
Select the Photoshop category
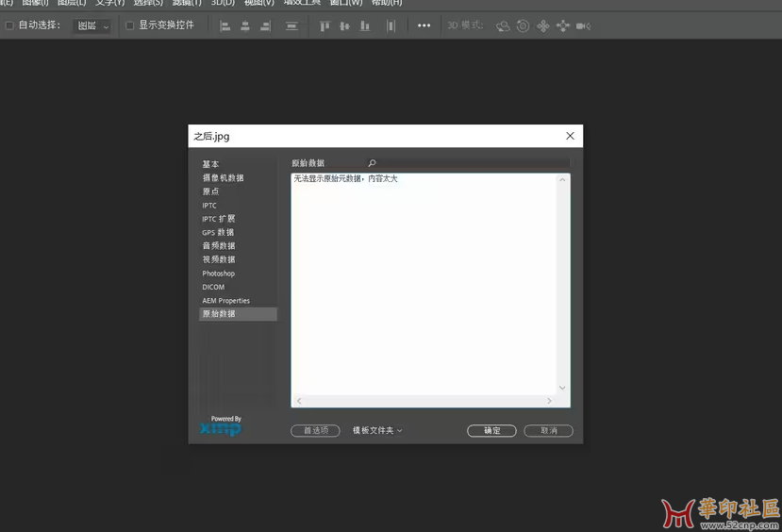pos(219,274)
